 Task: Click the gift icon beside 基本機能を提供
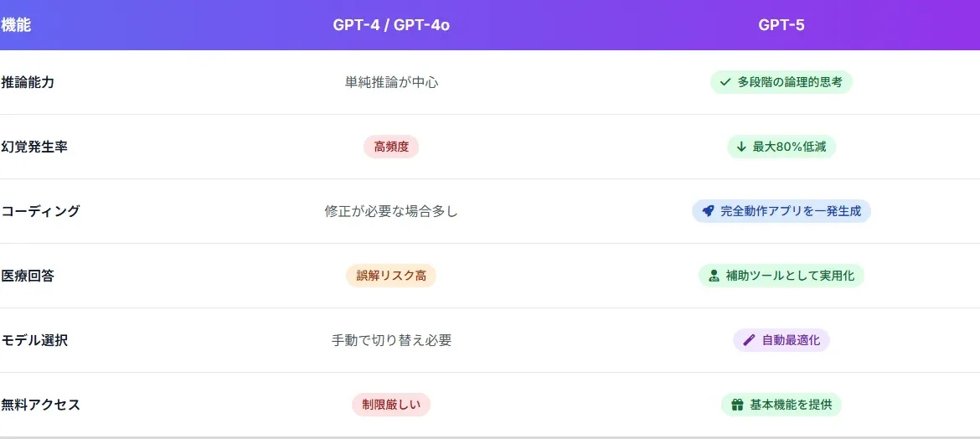[737, 405]
